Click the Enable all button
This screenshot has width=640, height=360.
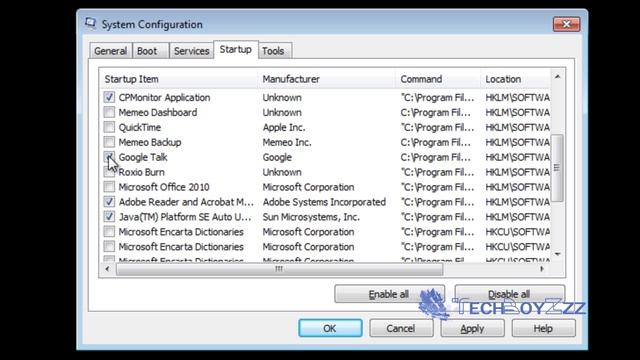click(x=389, y=294)
